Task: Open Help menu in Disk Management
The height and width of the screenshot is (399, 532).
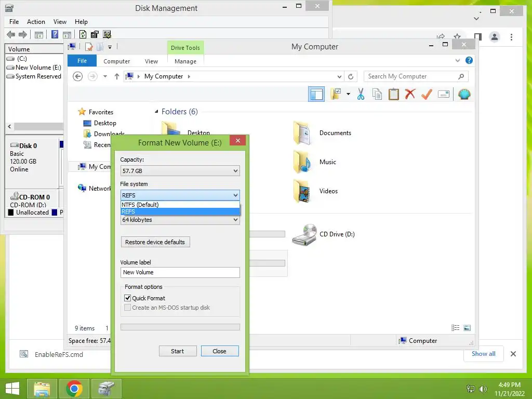Action: pos(81,22)
